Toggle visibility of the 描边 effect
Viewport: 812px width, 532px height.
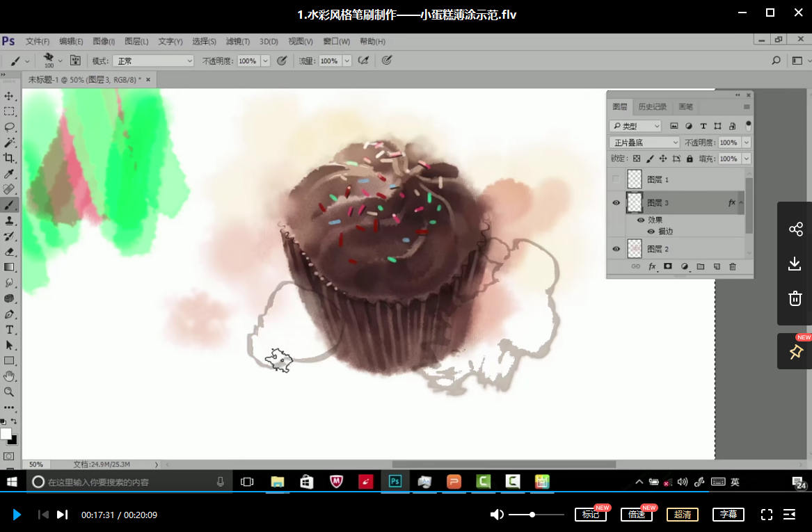click(x=651, y=232)
